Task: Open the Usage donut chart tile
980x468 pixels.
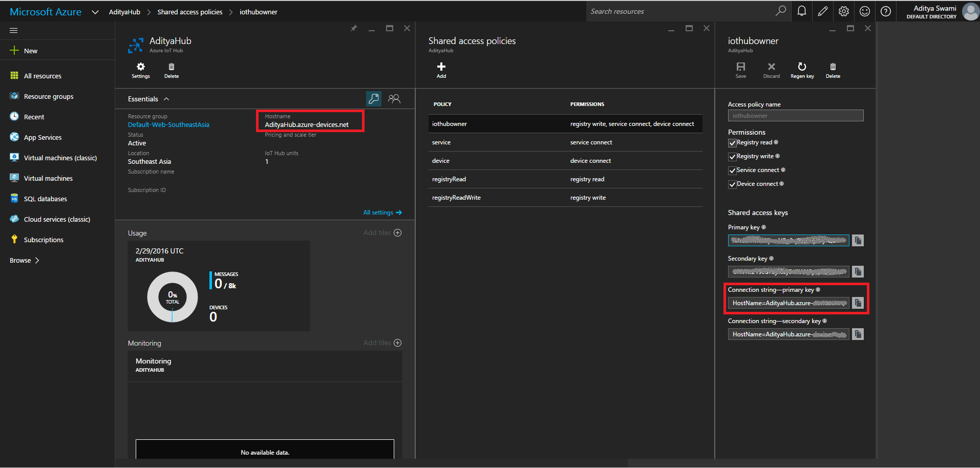Action: 219,286
